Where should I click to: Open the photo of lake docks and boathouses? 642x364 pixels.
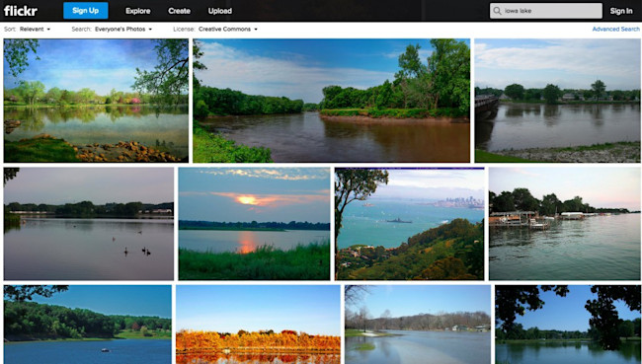click(x=565, y=224)
